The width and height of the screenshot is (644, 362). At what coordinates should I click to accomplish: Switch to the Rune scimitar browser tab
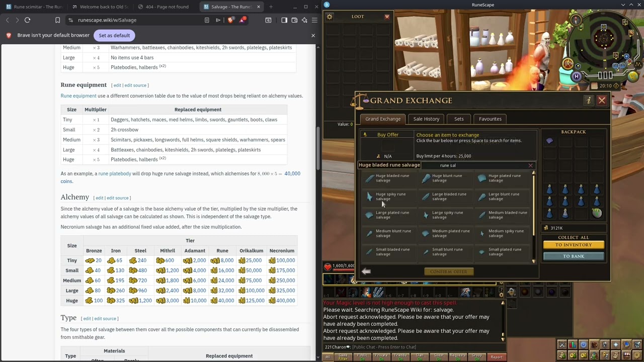pos(34,7)
